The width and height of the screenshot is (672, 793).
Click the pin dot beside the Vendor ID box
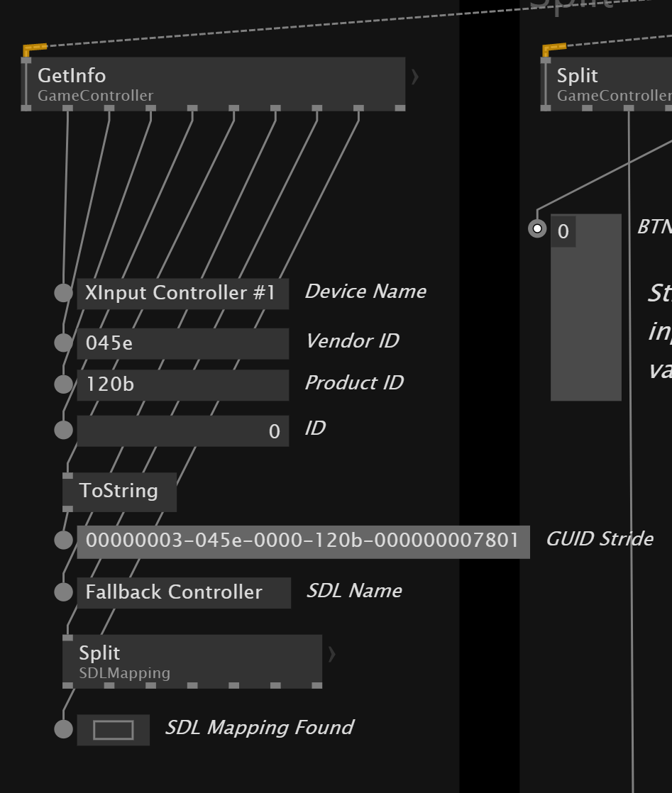63,343
